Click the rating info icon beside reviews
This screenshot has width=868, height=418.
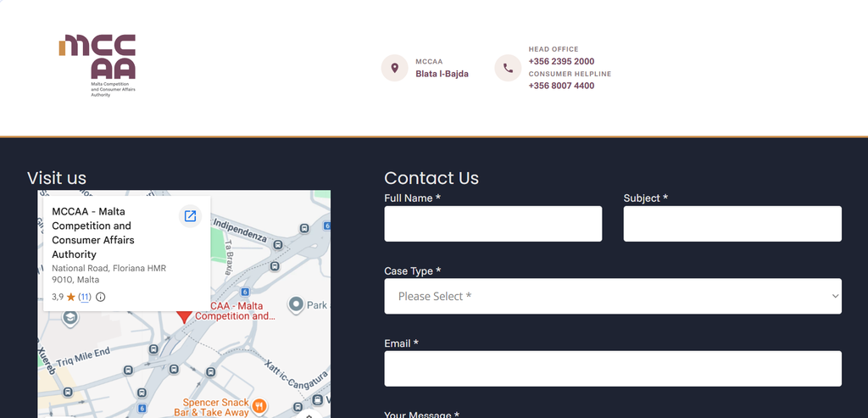click(100, 297)
